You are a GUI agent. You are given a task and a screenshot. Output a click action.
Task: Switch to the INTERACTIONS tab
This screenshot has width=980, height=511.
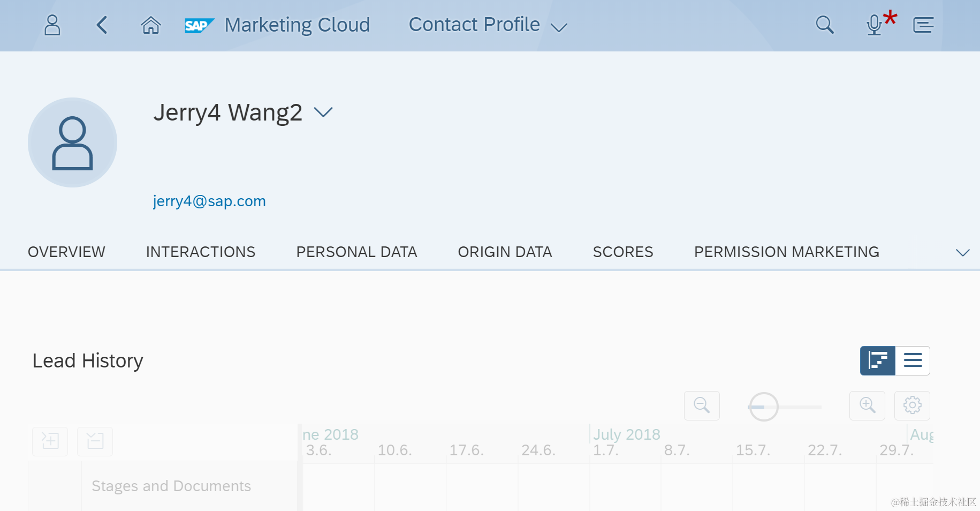[x=201, y=252]
